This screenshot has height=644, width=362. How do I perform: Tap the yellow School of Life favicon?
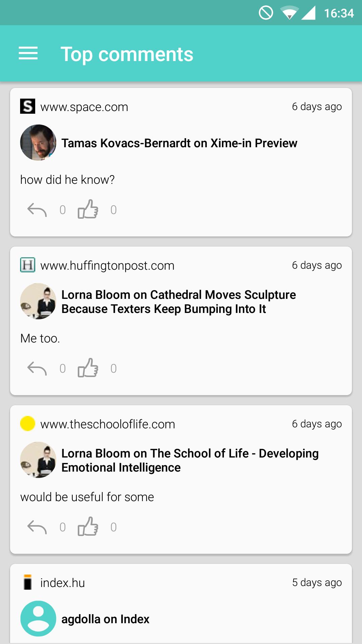27,424
